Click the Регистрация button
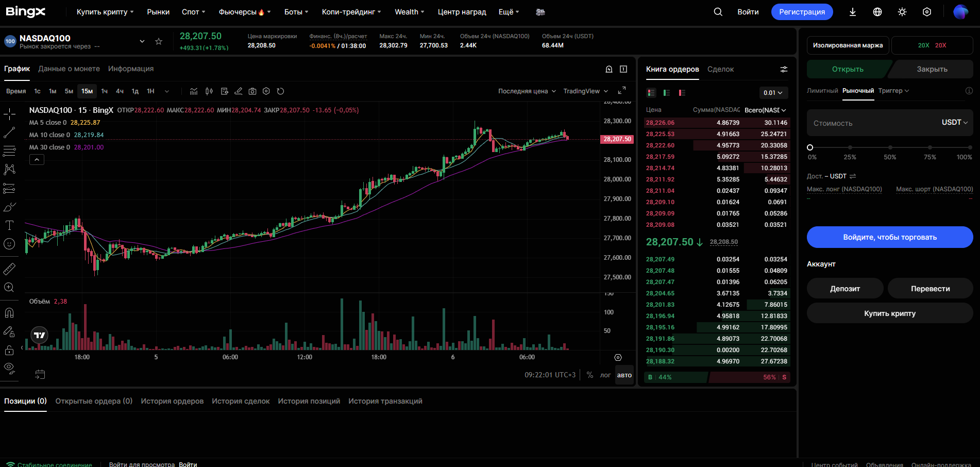The height and width of the screenshot is (467, 980). coord(802,12)
